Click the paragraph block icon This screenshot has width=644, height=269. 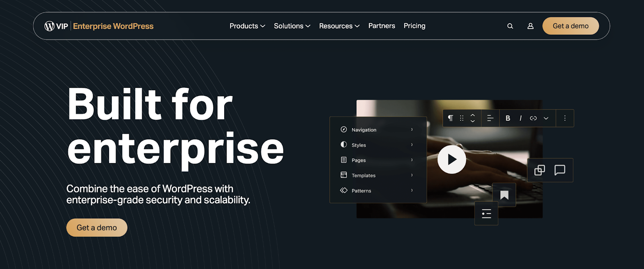[x=450, y=118]
